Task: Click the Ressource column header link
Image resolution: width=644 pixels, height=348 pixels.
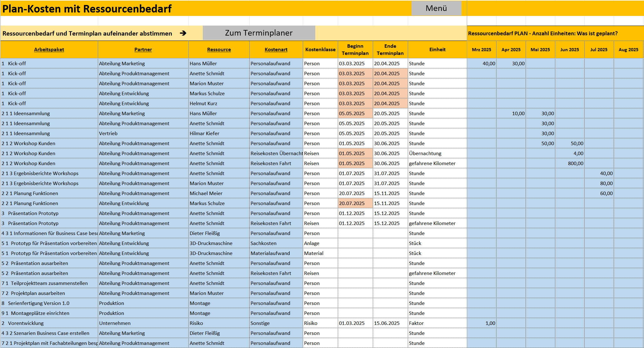Action: coord(219,49)
